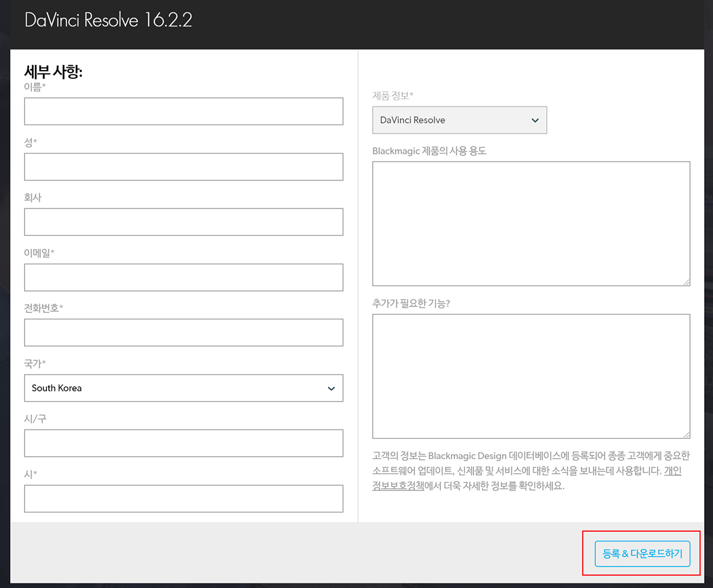Click the Blackmagic 제품의 사용 용도 label
713x588 pixels.
pos(429,151)
